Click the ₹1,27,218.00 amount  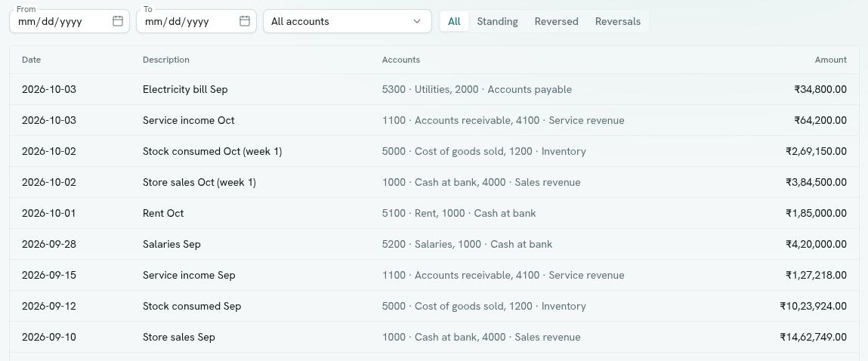(816, 275)
